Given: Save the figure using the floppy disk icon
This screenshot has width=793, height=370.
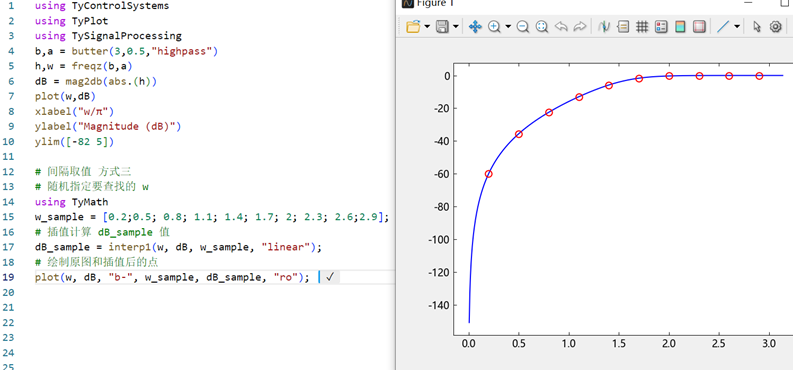Looking at the screenshot, I should pyautogui.click(x=443, y=27).
